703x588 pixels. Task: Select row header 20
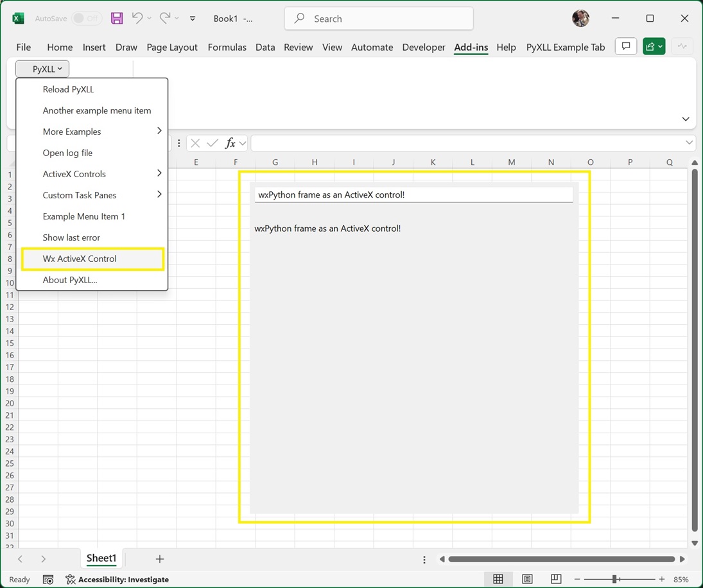10,403
